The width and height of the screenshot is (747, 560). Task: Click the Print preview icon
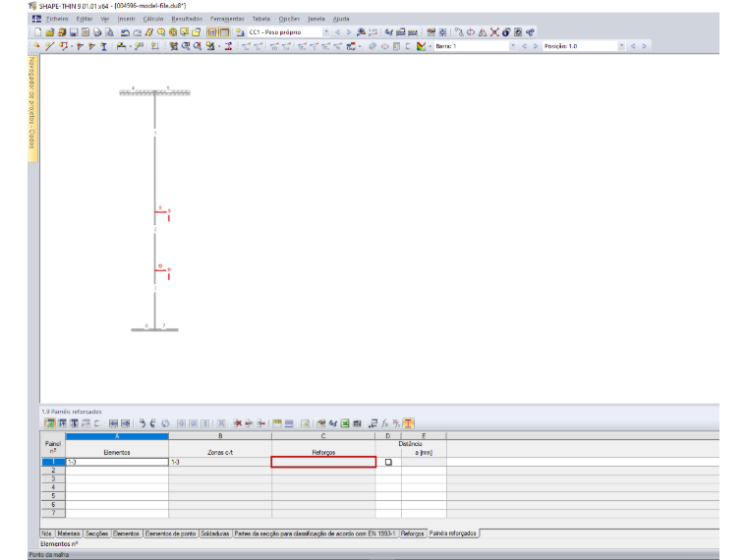[109, 32]
